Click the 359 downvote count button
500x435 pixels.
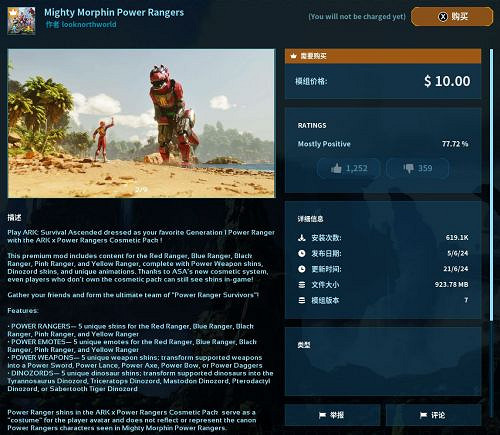[417, 168]
